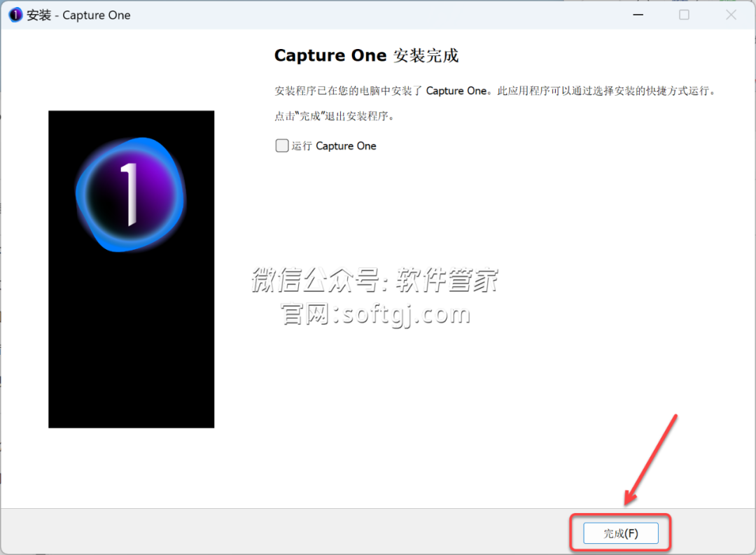Click the 安装 - Capture One window title
The height and width of the screenshot is (555, 756).
78,15
